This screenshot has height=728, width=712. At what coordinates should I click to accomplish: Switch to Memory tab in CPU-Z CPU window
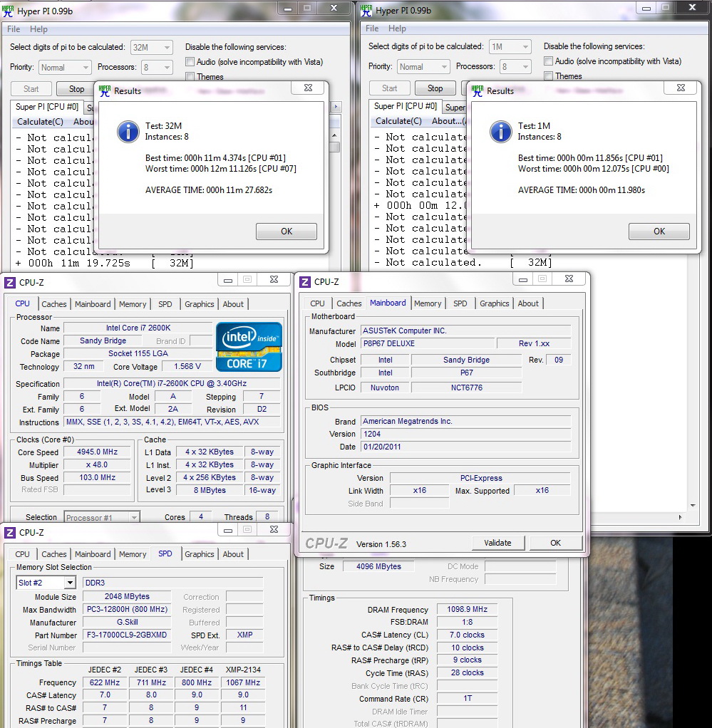pos(133,304)
